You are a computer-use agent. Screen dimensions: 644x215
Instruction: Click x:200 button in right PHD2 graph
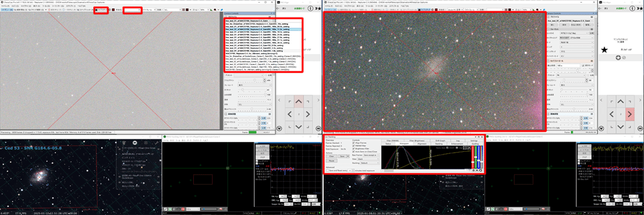click(584, 146)
